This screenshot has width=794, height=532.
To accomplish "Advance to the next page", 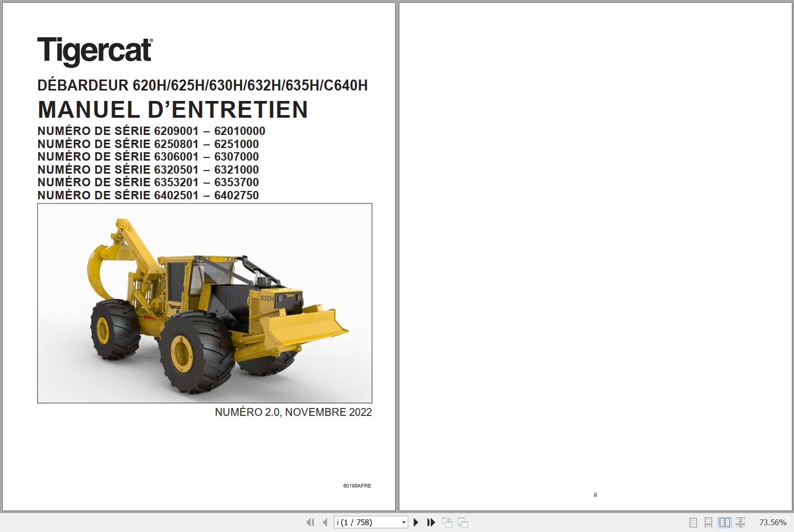I will [416, 522].
